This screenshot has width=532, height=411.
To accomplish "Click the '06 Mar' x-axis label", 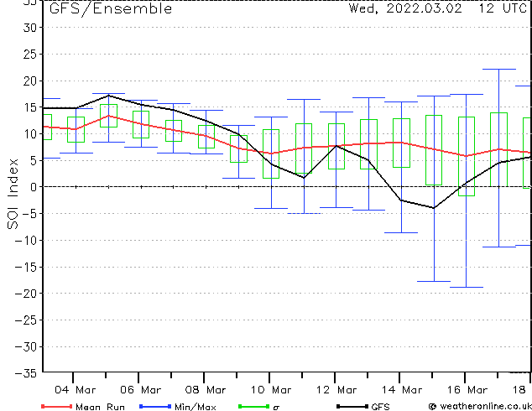I will point(140,390).
